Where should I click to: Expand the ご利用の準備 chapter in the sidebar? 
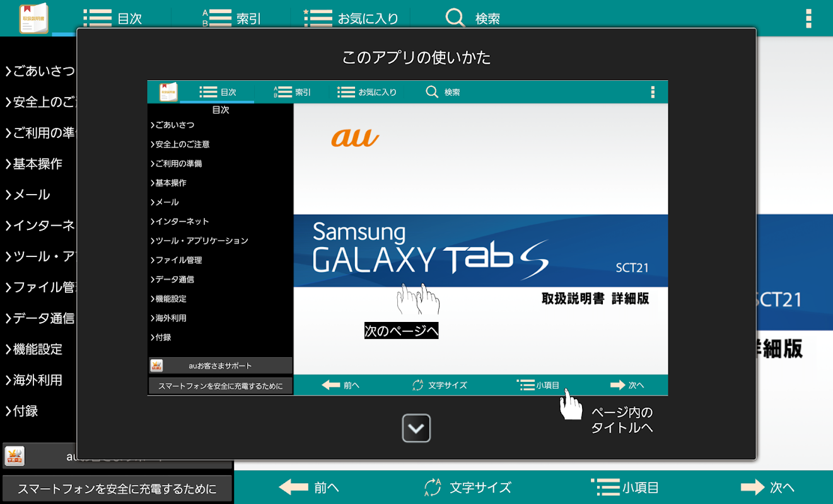(x=39, y=132)
